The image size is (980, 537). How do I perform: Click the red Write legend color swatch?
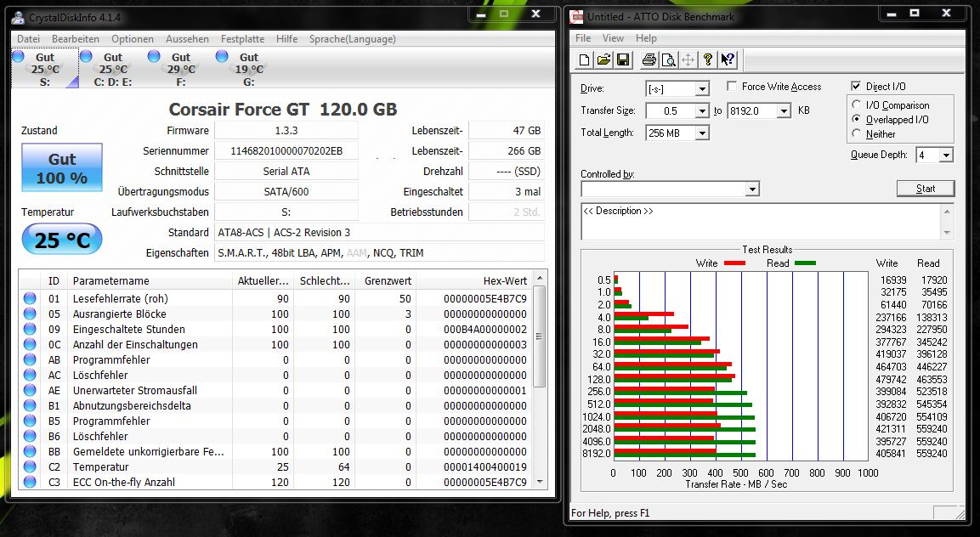[x=734, y=263]
